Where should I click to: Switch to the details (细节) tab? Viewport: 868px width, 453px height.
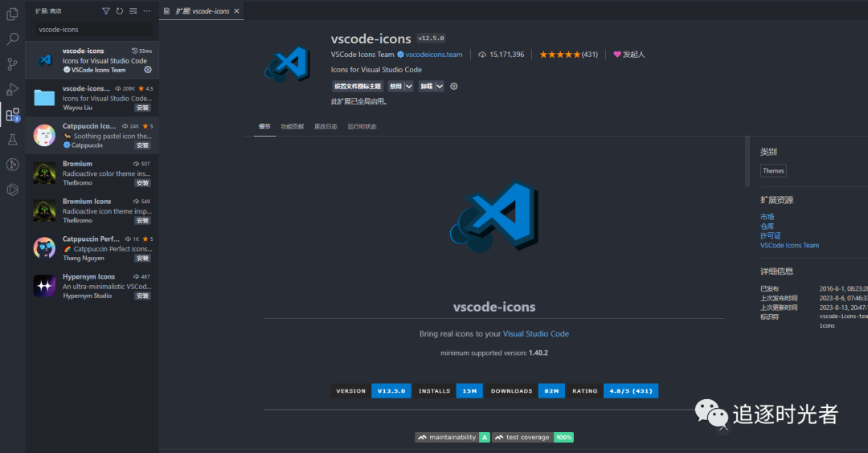[x=264, y=127]
